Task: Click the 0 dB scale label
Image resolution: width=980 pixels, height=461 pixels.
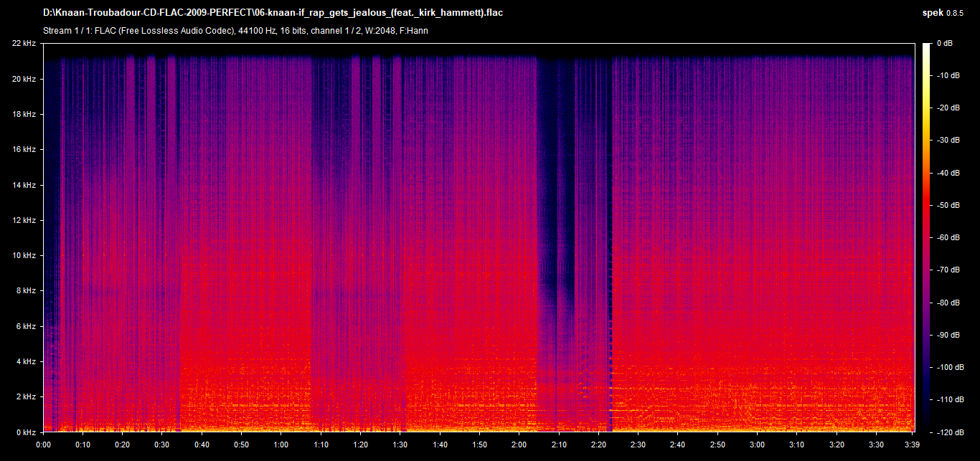Action: (945, 44)
